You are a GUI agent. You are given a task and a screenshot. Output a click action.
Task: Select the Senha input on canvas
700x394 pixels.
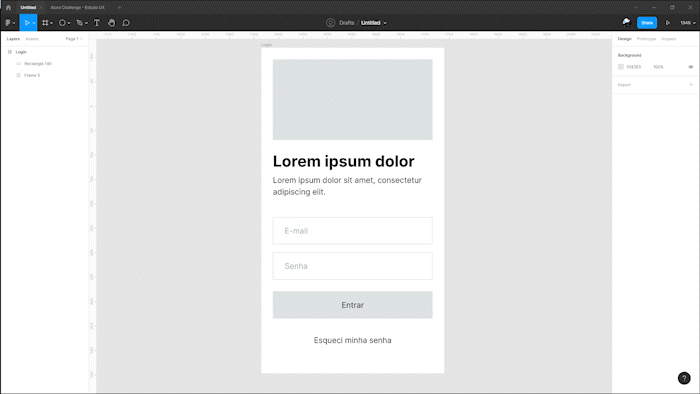coord(352,266)
